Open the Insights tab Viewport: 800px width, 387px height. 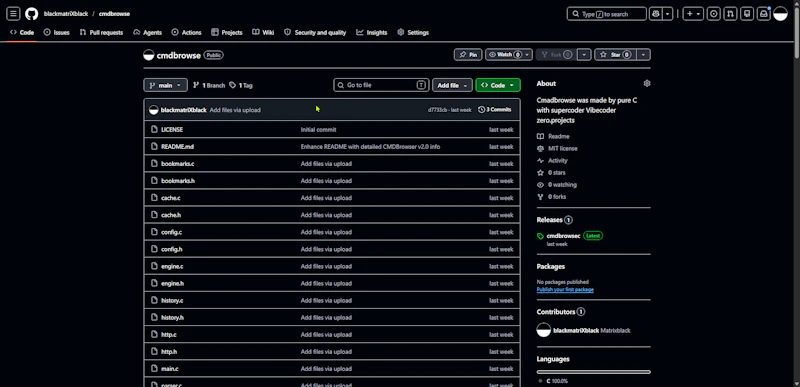[x=372, y=33]
